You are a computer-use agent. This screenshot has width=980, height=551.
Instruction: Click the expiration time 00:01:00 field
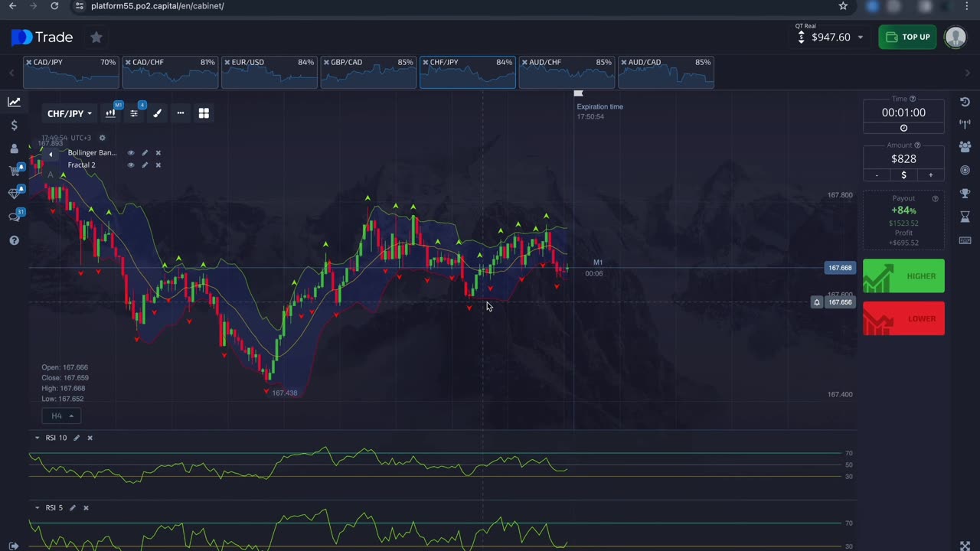[x=903, y=112]
